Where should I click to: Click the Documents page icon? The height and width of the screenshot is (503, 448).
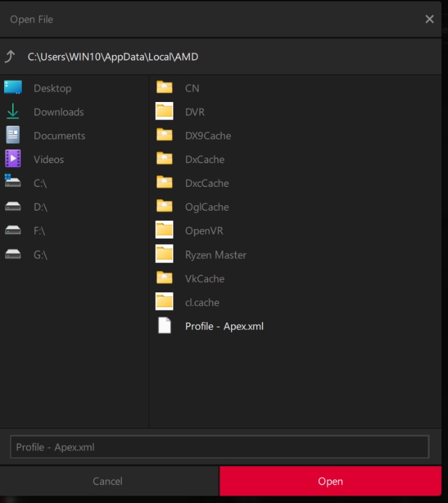[13, 135]
